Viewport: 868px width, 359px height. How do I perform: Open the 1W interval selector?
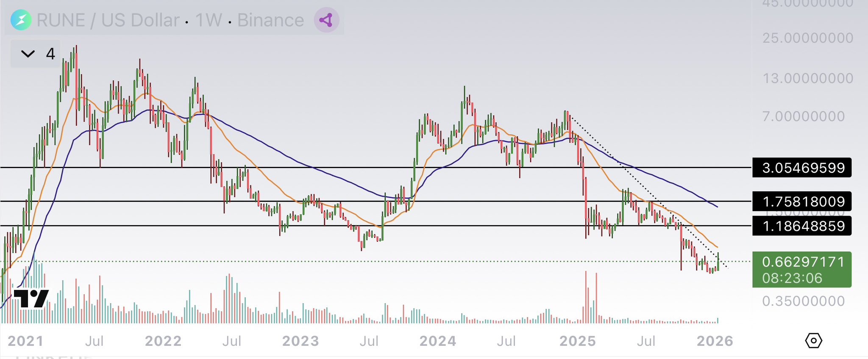209,20
